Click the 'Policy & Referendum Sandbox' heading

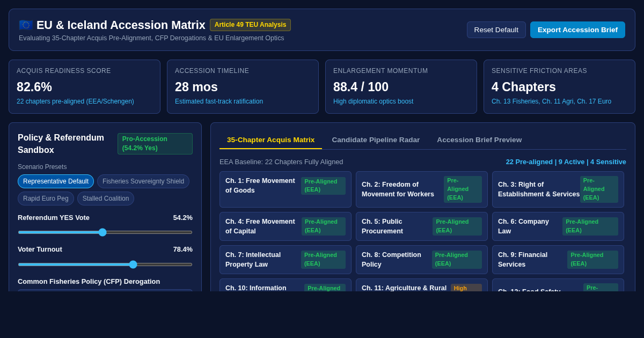pos(61,144)
